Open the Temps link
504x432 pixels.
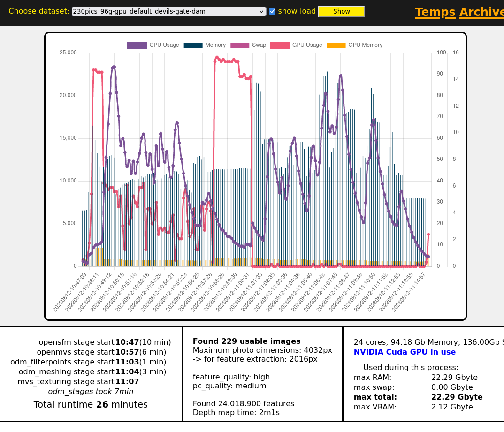(435, 12)
